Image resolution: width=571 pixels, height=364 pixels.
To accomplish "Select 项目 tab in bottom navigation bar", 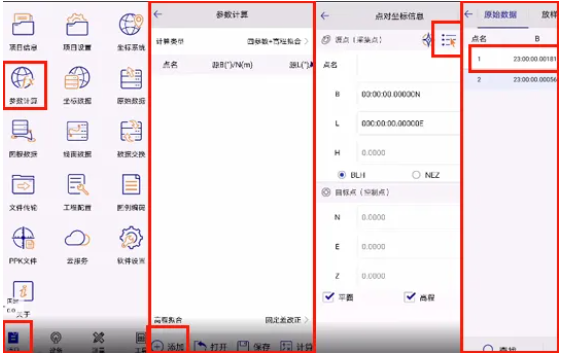I will coord(13,340).
